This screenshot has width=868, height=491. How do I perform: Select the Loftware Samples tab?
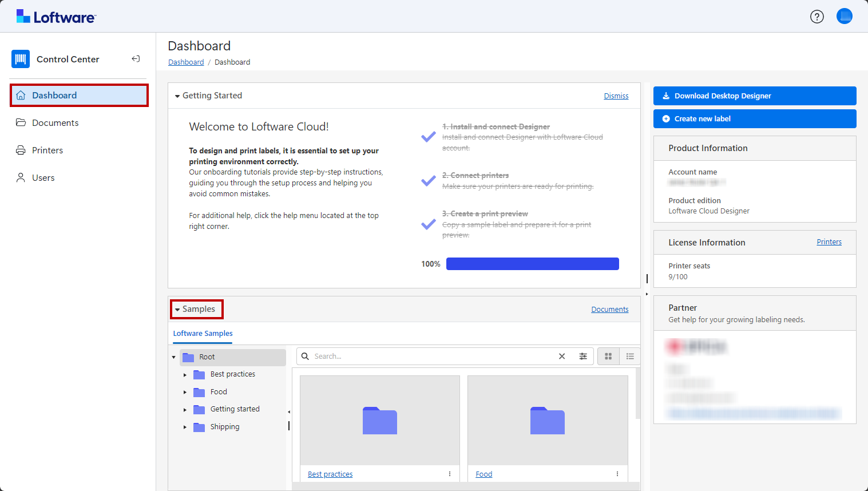(203, 334)
